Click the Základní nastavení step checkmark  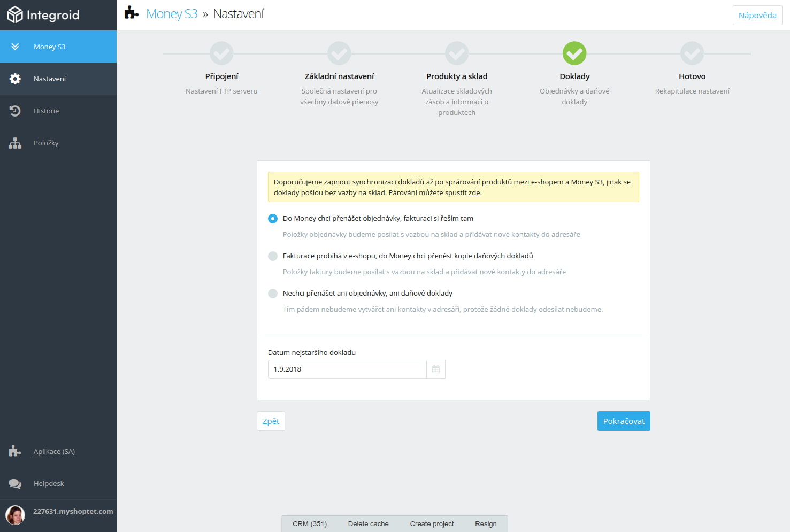[x=339, y=53]
